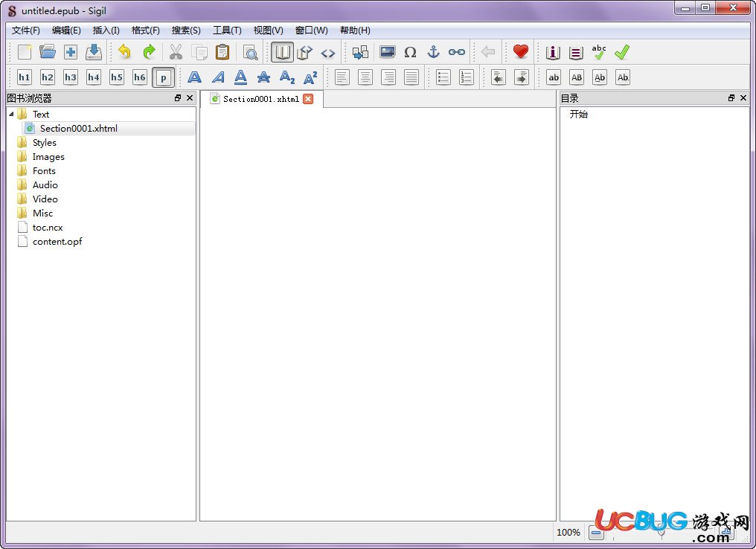
Task: Close the 图书浏览器 panel
Action: (x=190, y=98)
